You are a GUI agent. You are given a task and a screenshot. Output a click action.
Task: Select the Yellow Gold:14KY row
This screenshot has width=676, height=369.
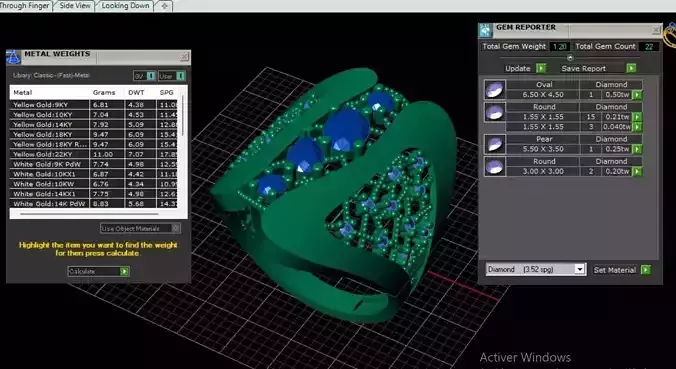coord(94,125)
